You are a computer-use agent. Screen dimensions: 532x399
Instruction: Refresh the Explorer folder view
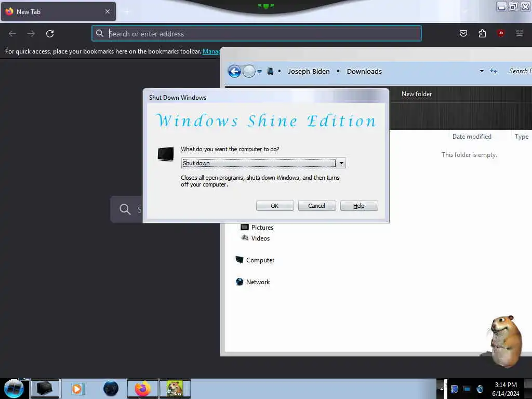(x=494, y=71)
